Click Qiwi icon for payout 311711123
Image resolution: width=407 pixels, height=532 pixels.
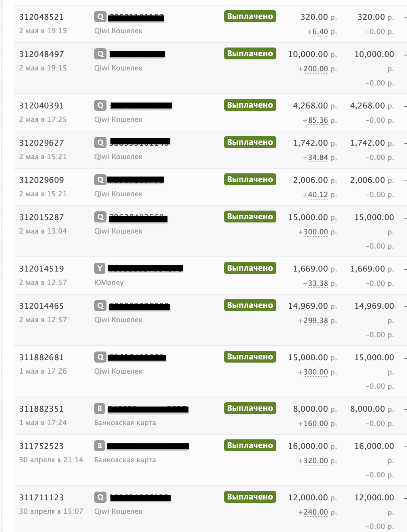[x=100, y=497]
